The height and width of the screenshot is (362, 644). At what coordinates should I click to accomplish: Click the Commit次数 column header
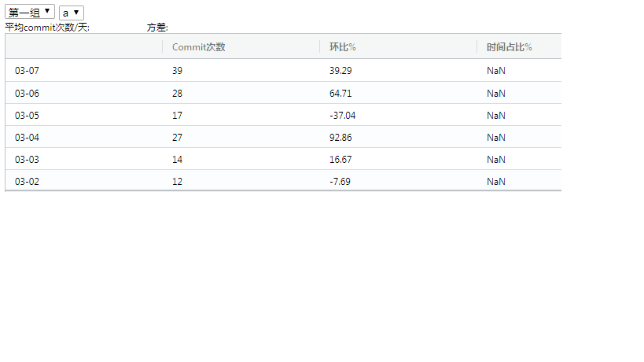[x=241, y=47]
